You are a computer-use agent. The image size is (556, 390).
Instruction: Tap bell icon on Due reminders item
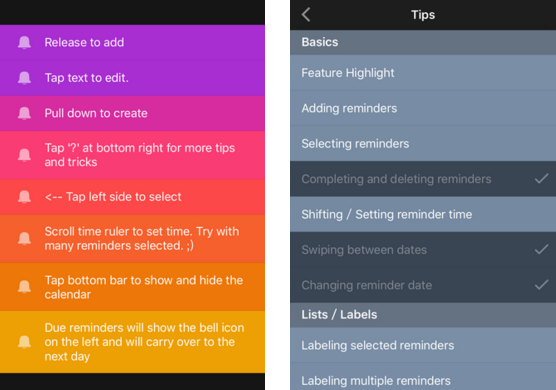click(24, 342)
